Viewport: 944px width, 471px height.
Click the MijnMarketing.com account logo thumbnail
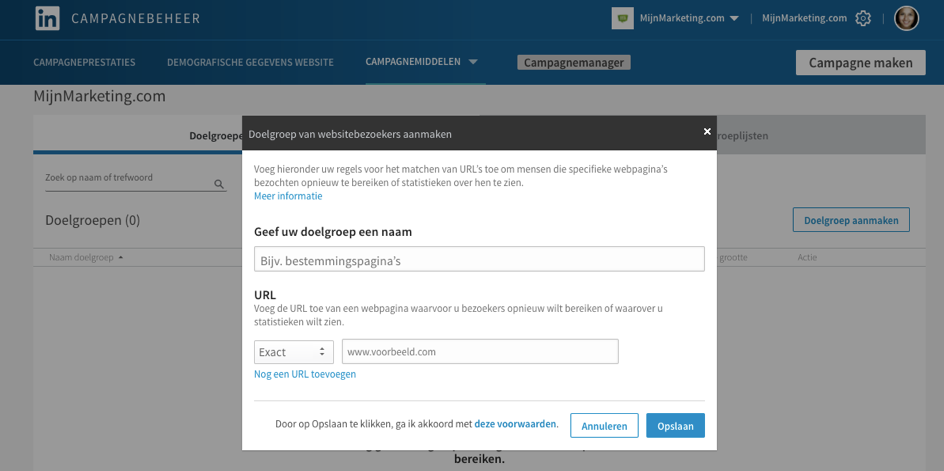tap(623, 19)
